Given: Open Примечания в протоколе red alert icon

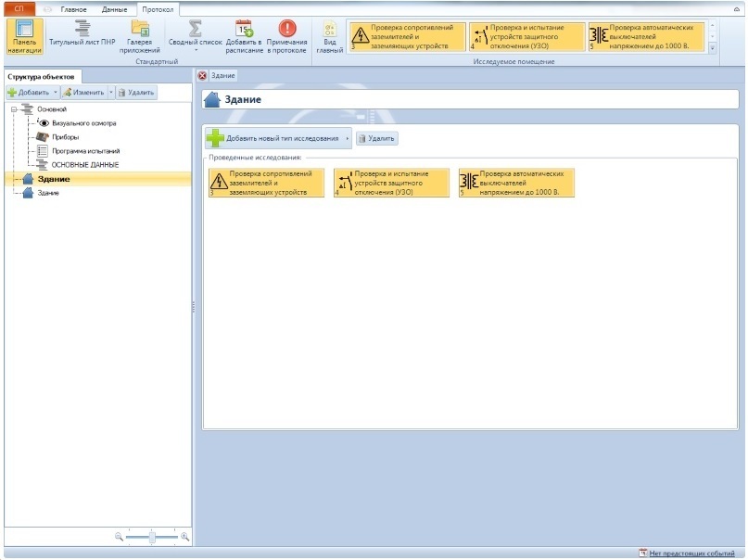Looking at the screenshot, I should point(286,31).
